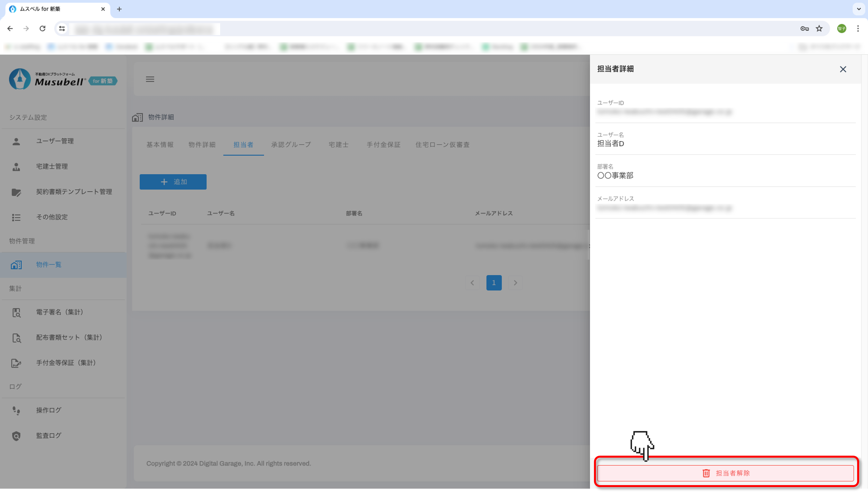Open the 電子署名（集計） icon
Screen dimensions: 868x493
(x=16, y=312)
